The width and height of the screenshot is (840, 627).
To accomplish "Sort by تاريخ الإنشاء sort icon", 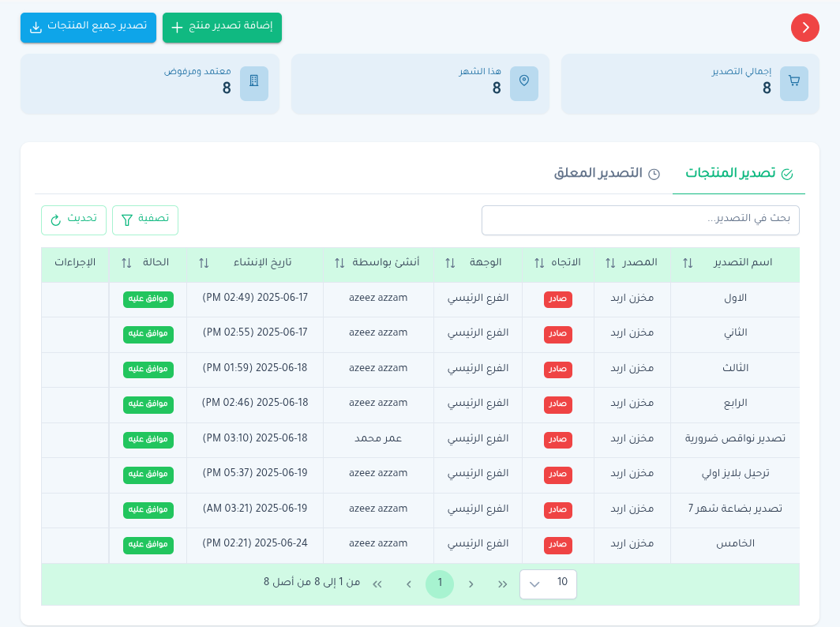I will click(x=204, y=263).
